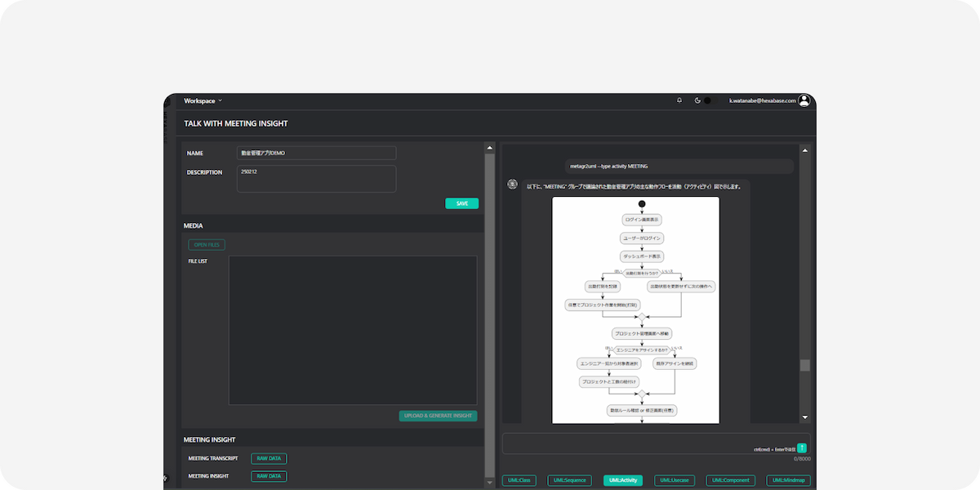Screen dimensions: 980x490
Task: Click chat panel scrollbar up arrow
Action: point(805,150)
